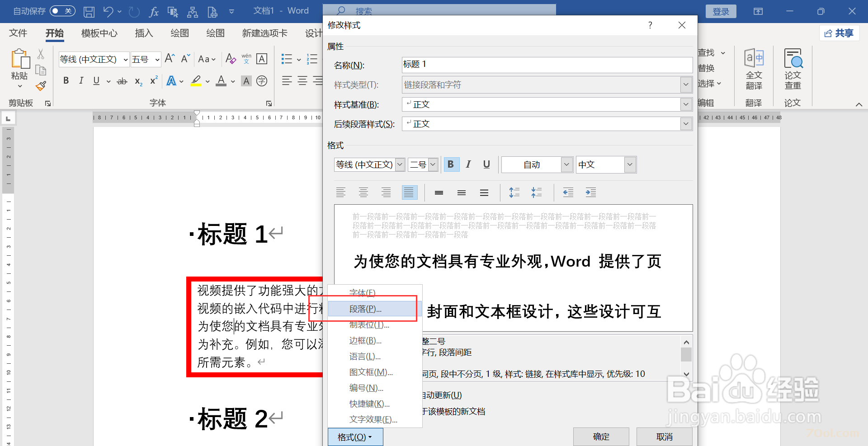Choose Border from the format menu
Viewport: 868px width, 446px height.
click(x=374, y=340)
